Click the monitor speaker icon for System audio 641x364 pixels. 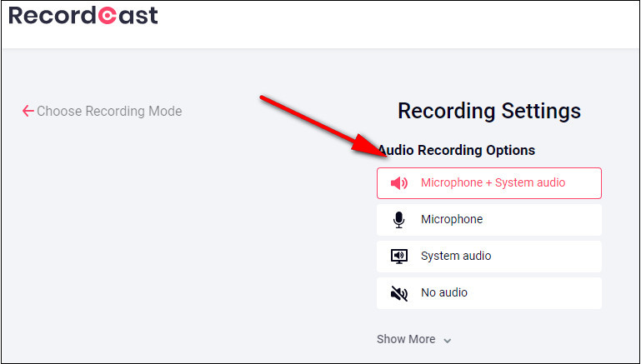pyautogui.click(x=399, y=257)
